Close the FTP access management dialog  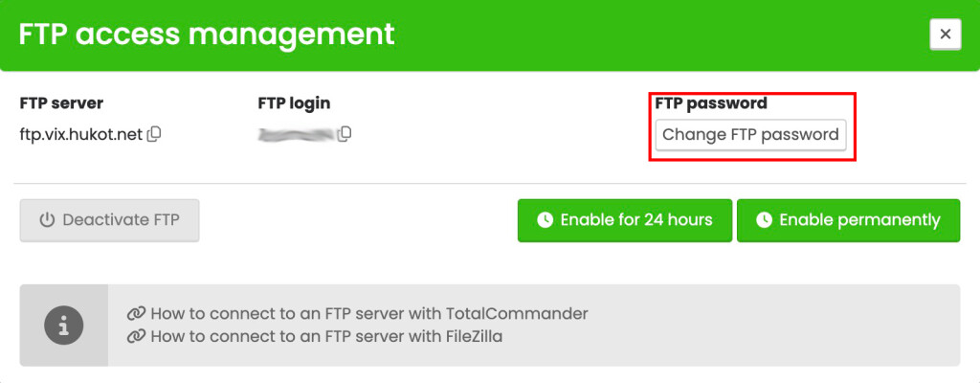tap(945, 34)
